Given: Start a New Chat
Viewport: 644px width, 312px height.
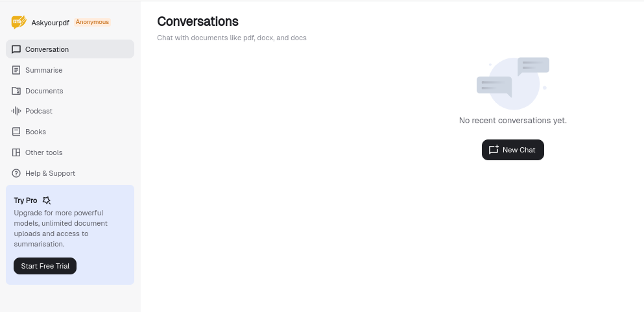Looking at the screenshot, I should (x=513, y=150).
